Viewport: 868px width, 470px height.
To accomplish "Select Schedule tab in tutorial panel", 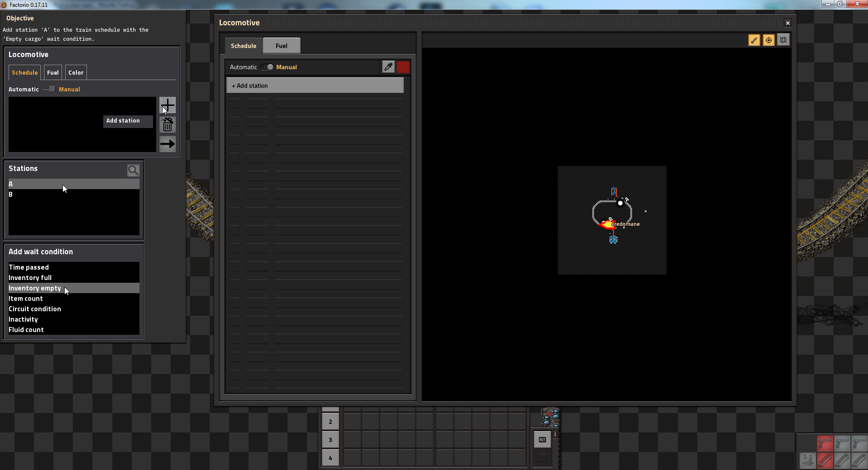I will pyautogui.click(x=24, y=72).
